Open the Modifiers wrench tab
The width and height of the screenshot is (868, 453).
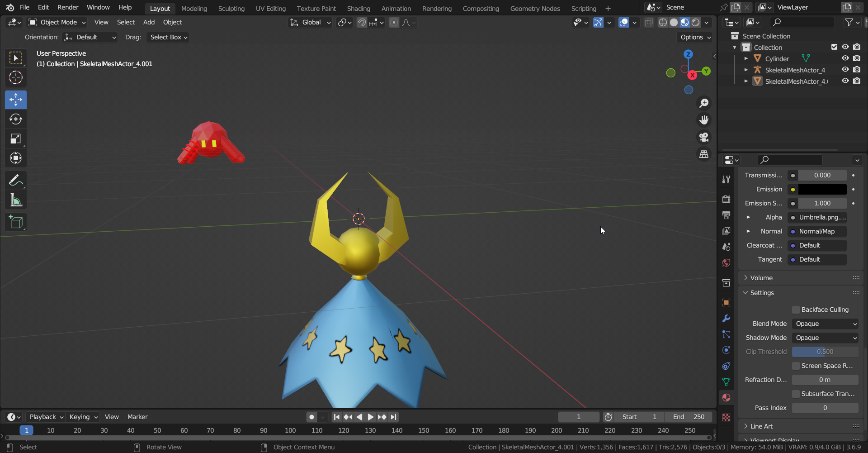tap(726, 319)
